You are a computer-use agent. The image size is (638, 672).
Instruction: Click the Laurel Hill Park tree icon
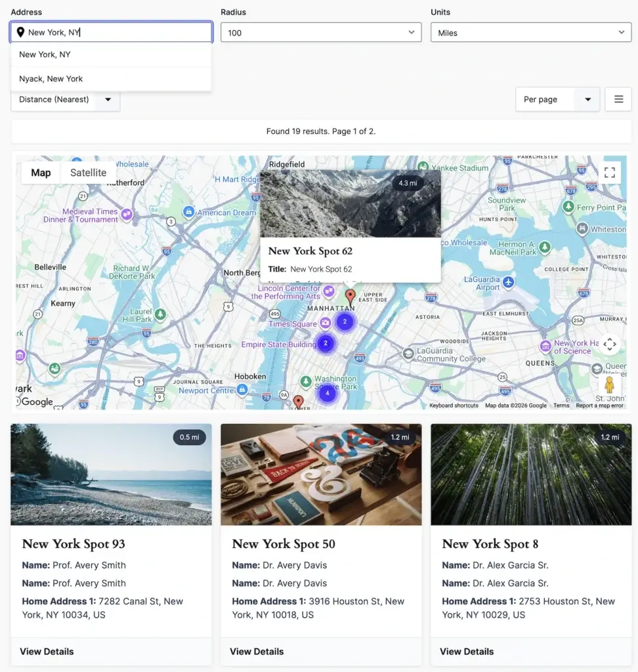tap(160, 314)
